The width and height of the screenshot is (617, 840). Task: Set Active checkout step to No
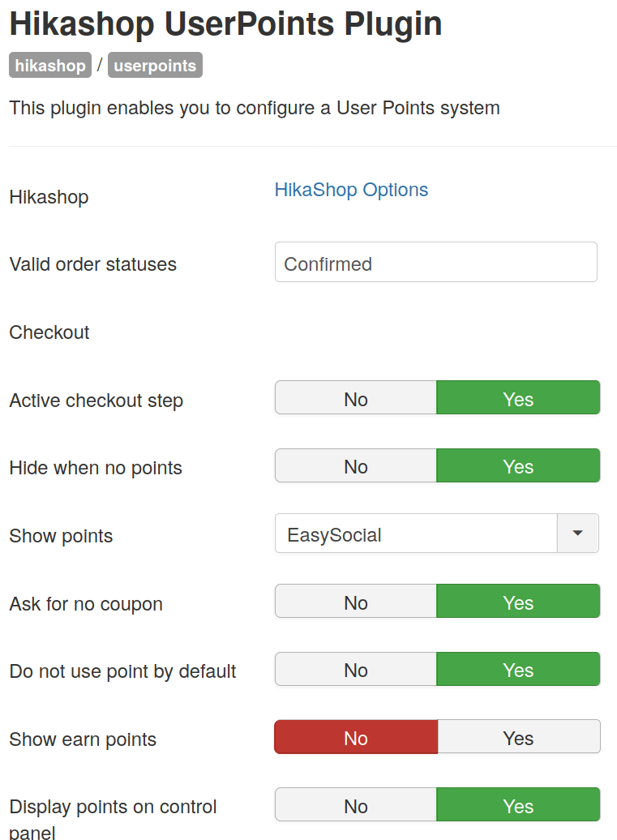(x=356, y=398)
